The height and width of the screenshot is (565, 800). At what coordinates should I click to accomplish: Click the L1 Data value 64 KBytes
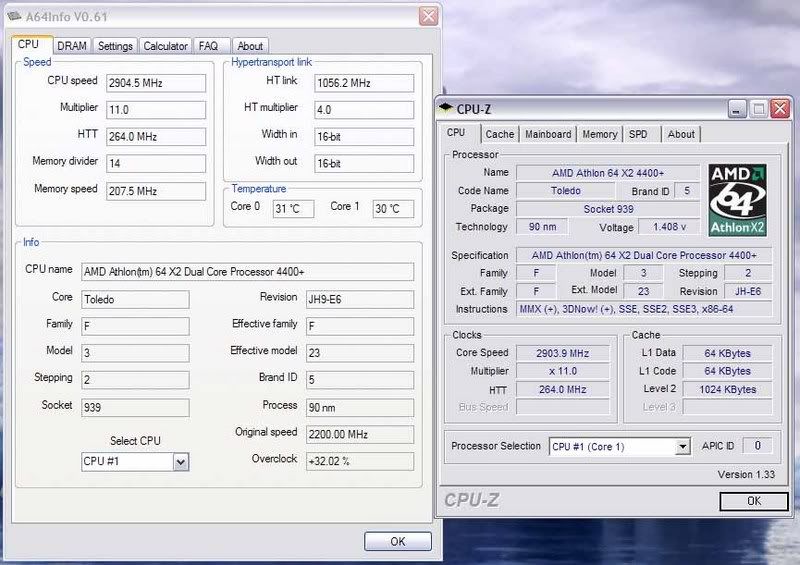point(727,353)
